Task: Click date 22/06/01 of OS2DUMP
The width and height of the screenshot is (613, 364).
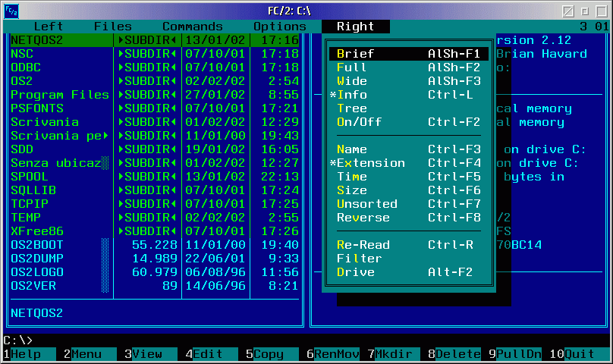Action: [x=215, y=259]
